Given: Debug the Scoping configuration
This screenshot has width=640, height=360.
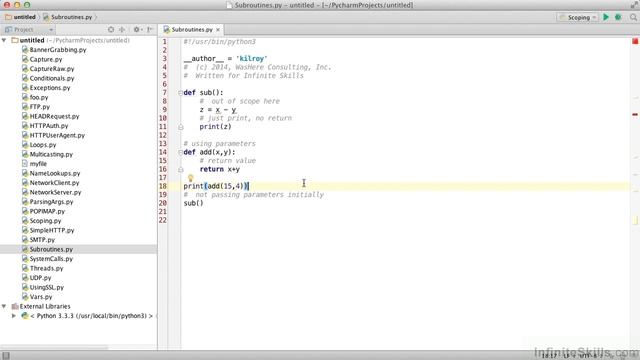Looking at the screenshot, I should point(618,17).
